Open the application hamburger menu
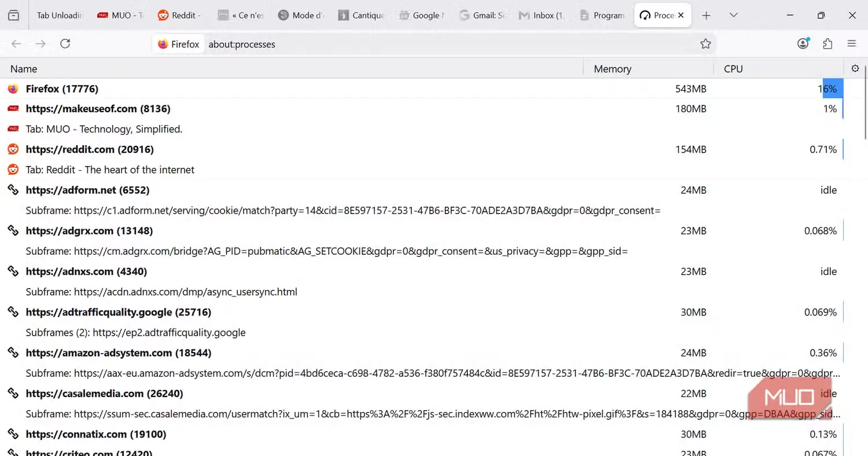This screenshot has width=868, height=456. pyautogui.click(x=852, y=44)
